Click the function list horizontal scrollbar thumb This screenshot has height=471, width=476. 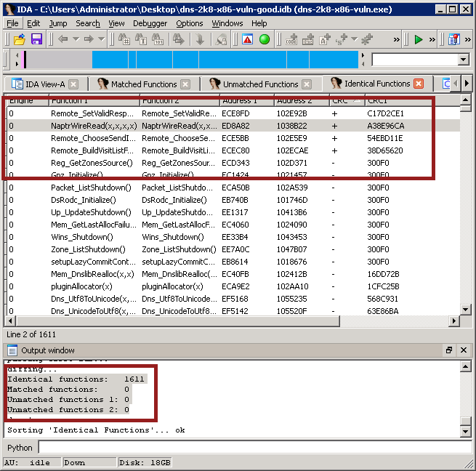[178, 321]
